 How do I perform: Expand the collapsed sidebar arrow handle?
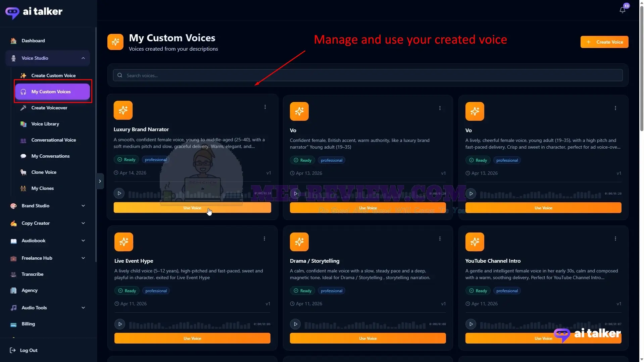(x=100, y=181)
